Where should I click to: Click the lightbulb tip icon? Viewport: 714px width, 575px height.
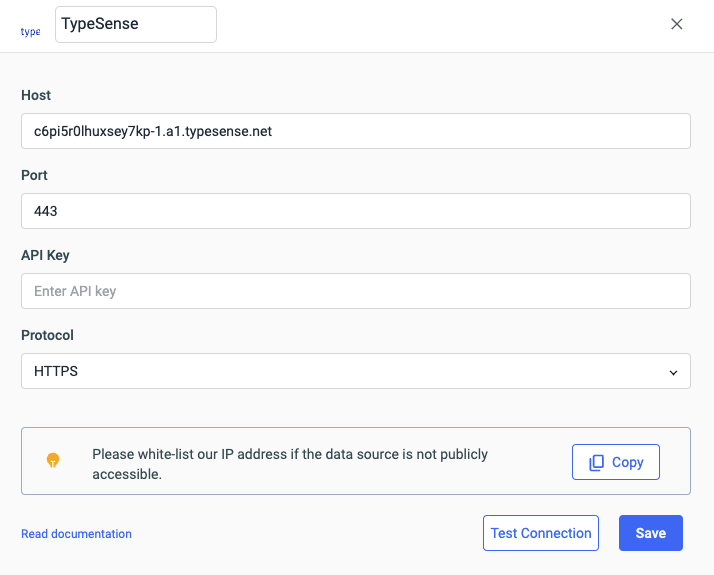click(x=53, y=460)
